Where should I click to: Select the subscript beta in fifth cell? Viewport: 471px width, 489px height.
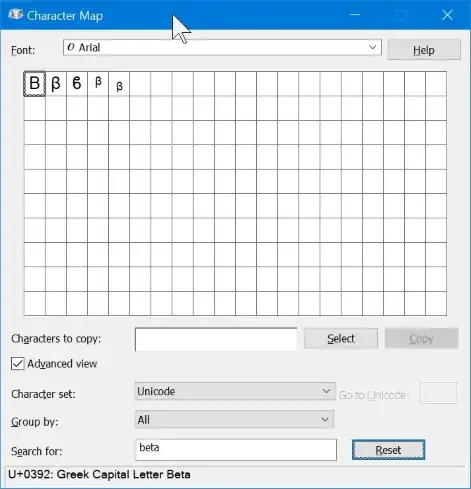119,84
